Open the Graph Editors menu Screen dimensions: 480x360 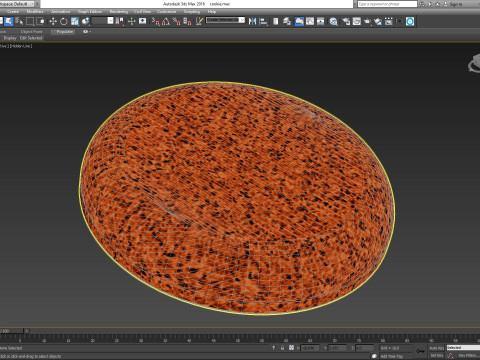click(x=90, y=11)
